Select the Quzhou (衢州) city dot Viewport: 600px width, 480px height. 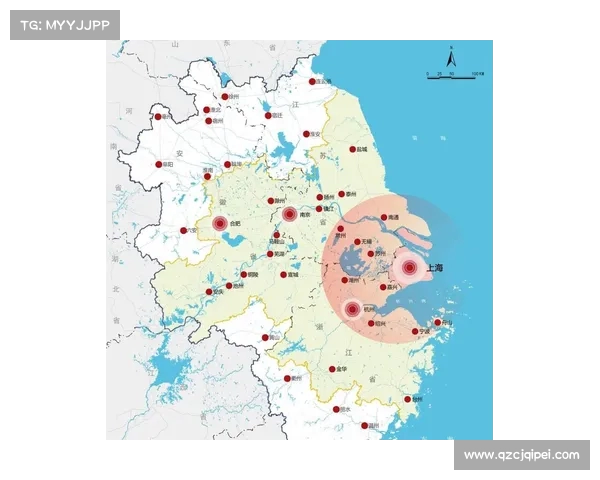pyautogui.click(x=287, y=379)
